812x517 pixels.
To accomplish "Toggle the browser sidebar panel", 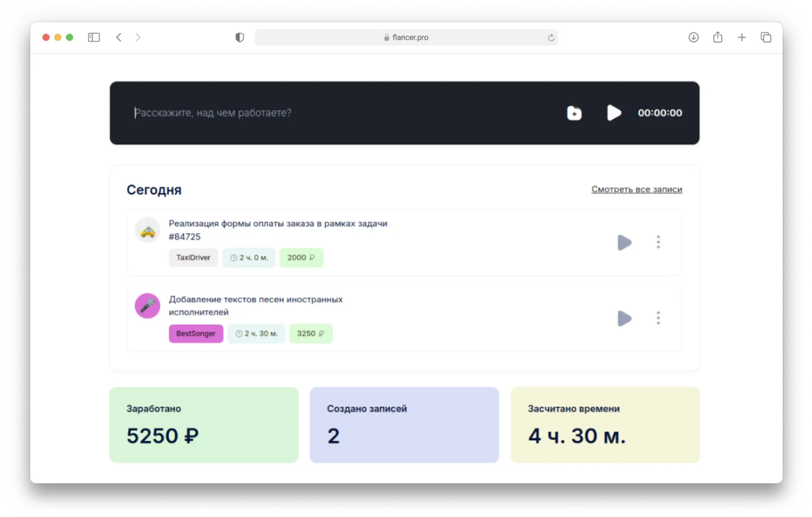I will 94,37.
